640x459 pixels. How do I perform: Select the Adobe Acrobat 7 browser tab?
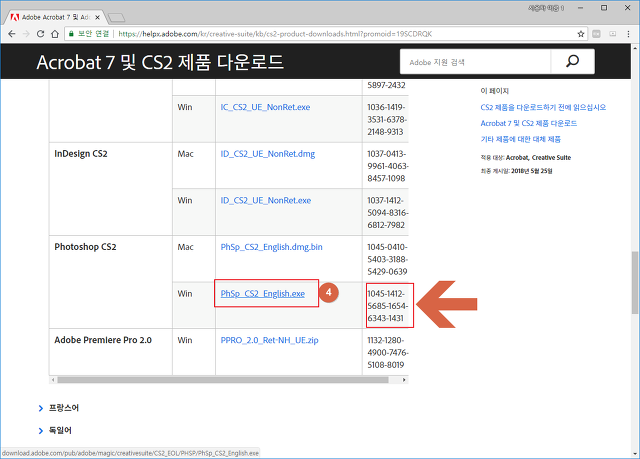click(55, 17)
